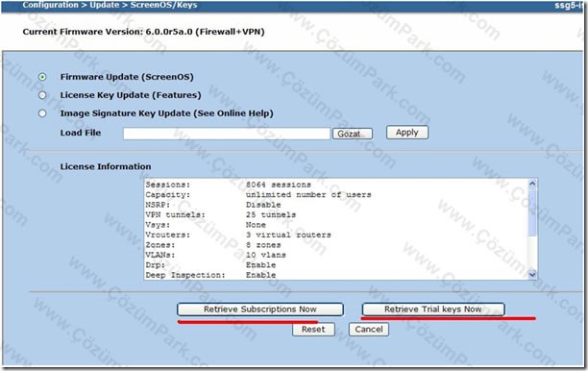Click license list scroll up arrow
The height and width of the screenshot is (371, 588).
tap(532, 184)
